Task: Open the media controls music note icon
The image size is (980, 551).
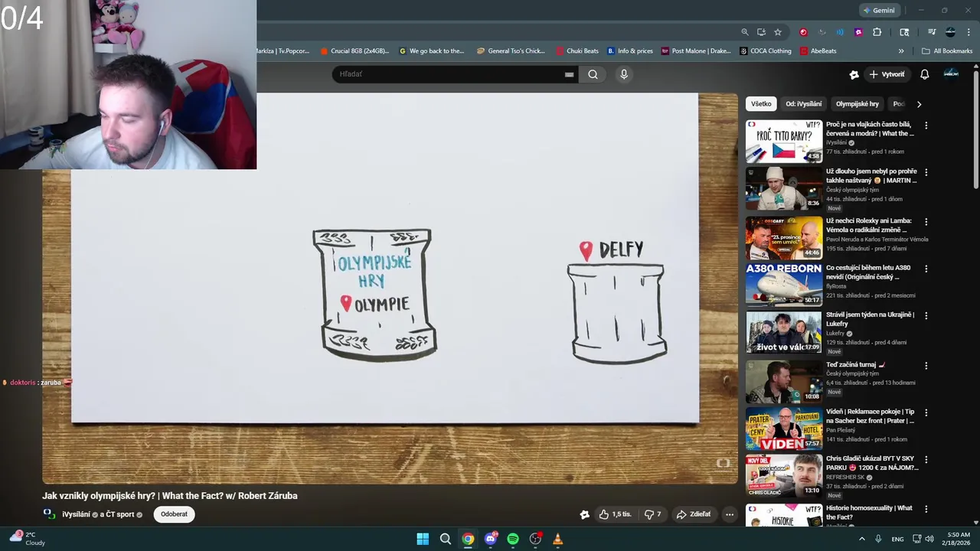Action: (x=932, y=32)
